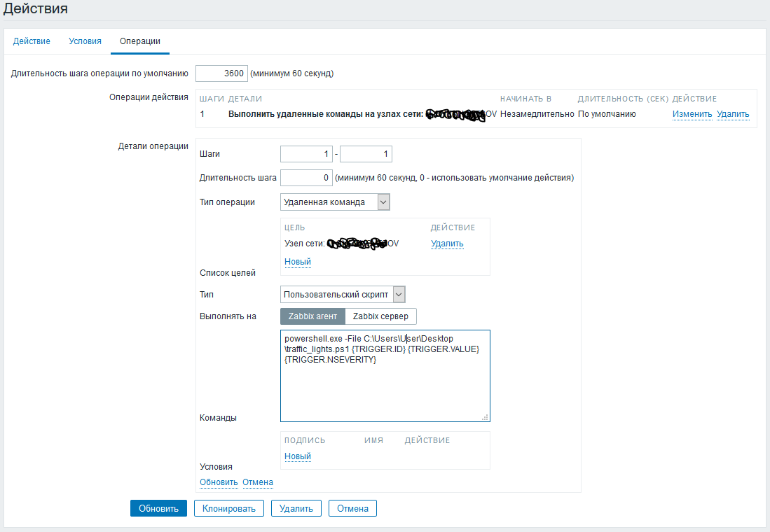The width and height of the screenshot is (770, 532).
Task: Click the По умолчанию duration cell
Action: click(x=607, y=114)
